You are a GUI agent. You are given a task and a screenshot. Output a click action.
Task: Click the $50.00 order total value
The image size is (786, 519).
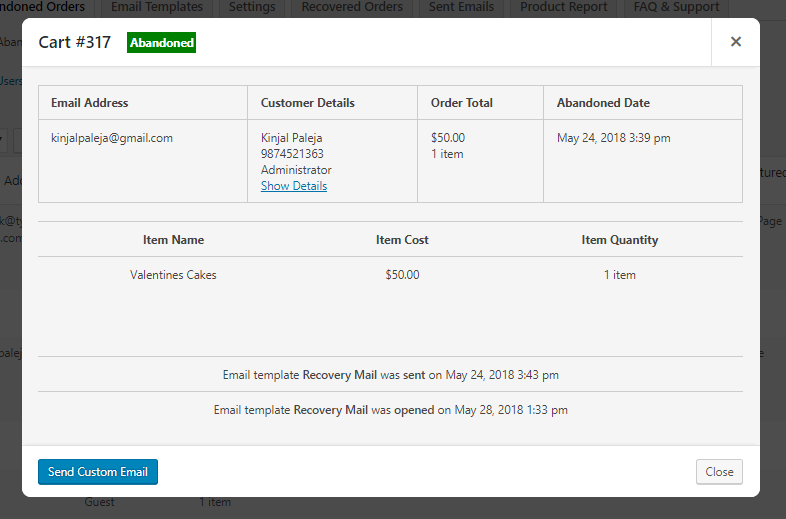(x=448, y=138)
